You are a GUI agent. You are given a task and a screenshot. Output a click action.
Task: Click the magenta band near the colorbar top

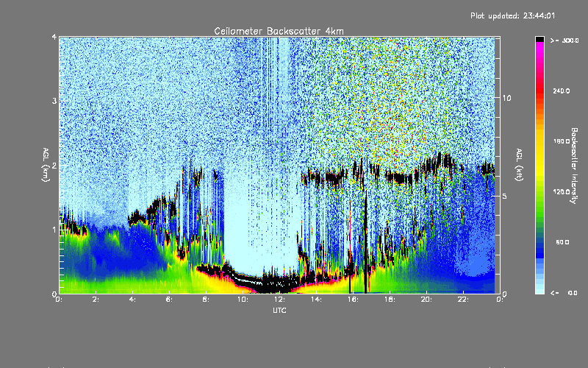(539, 47)
